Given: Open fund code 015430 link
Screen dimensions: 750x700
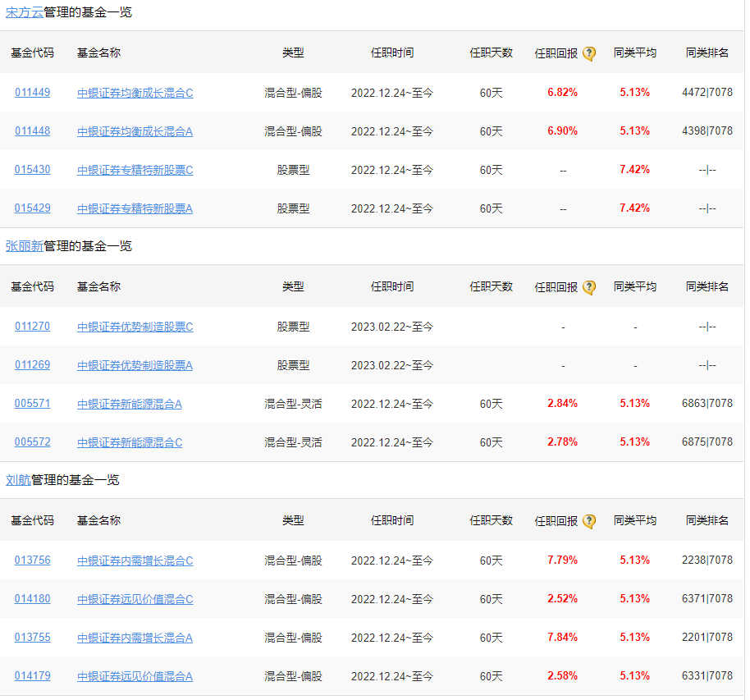Looking at the screenshot, I should tap(33, 169).
